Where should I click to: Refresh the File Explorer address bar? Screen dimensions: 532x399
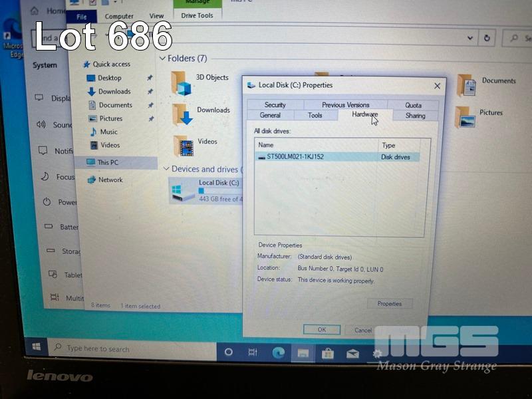tap(487, 38)
